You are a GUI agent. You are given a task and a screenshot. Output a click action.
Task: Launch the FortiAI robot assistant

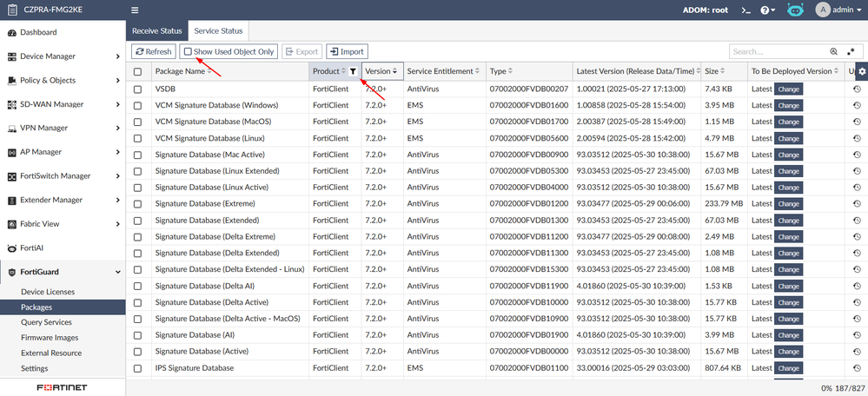pyautogui.click(x=795, y=10)
